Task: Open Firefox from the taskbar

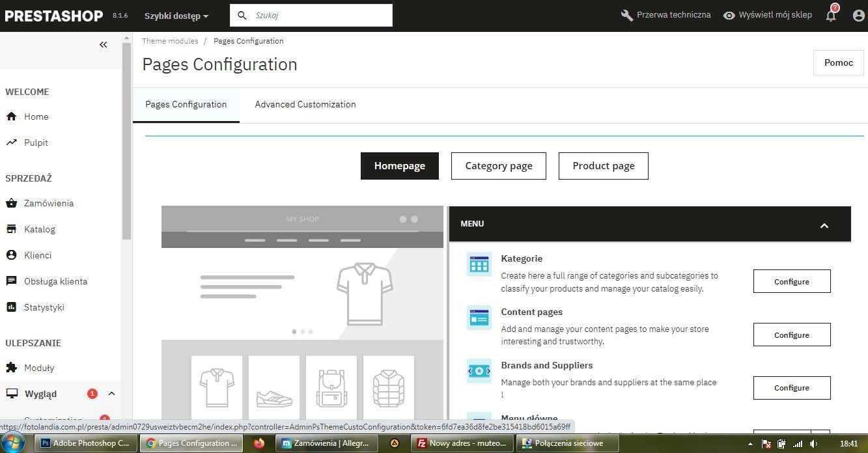Action: pyautogui.click(x=259, y=443)
